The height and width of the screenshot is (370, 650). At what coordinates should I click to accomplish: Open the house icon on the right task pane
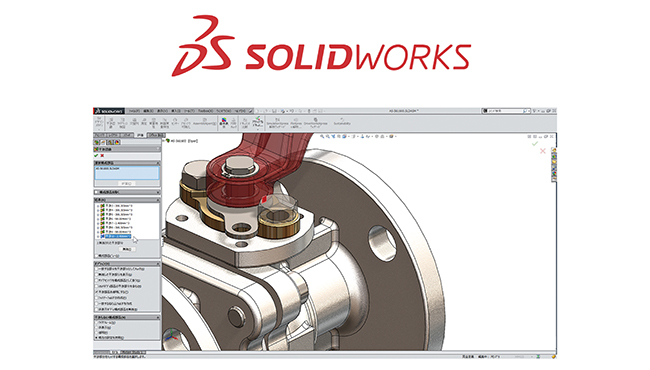click(x=554, y=150)
